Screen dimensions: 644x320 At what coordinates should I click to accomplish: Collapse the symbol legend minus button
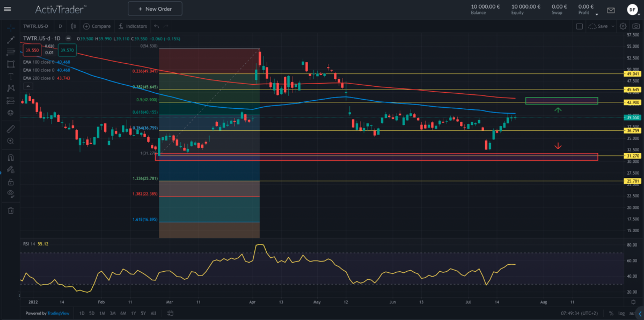pyautogui.click(x=68, y=39)
